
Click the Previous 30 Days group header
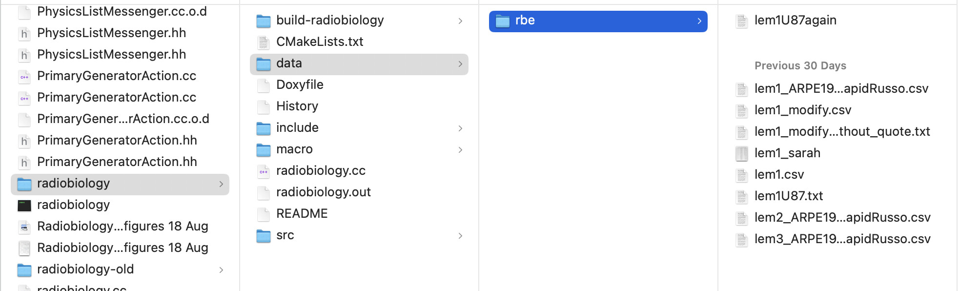(x=800, y=66)
